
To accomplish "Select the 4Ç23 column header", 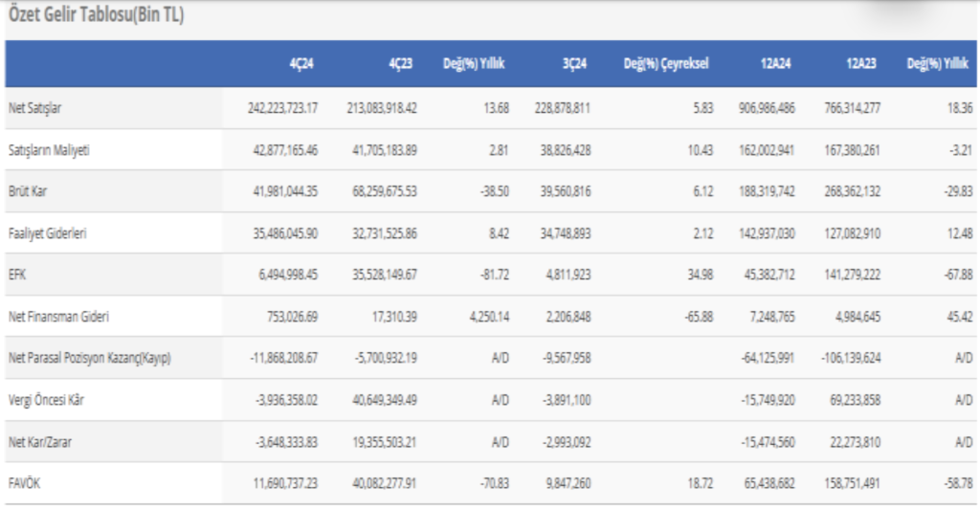I will click(x=401, y=65).
